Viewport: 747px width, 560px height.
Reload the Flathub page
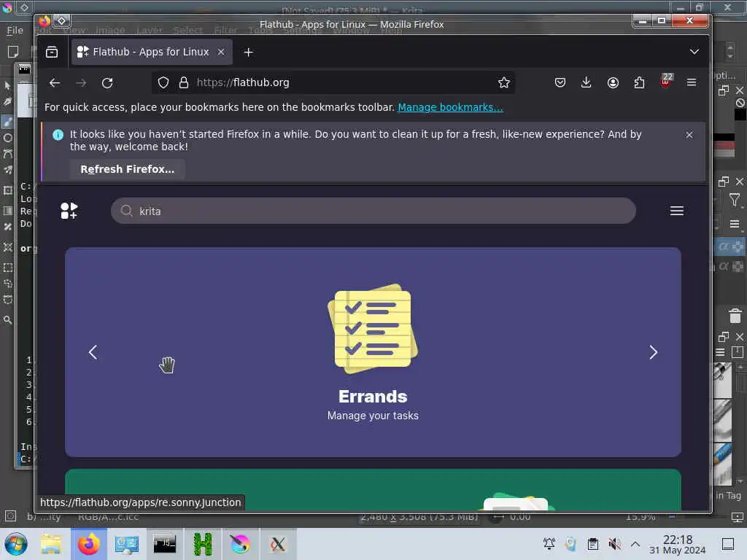(x=107, y=83)
